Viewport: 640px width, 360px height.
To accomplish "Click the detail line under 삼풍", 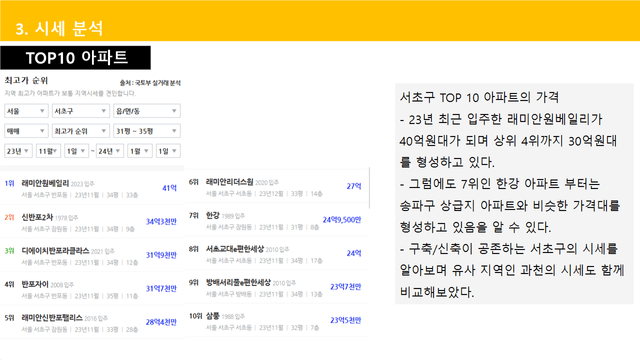I will [262, 327].
